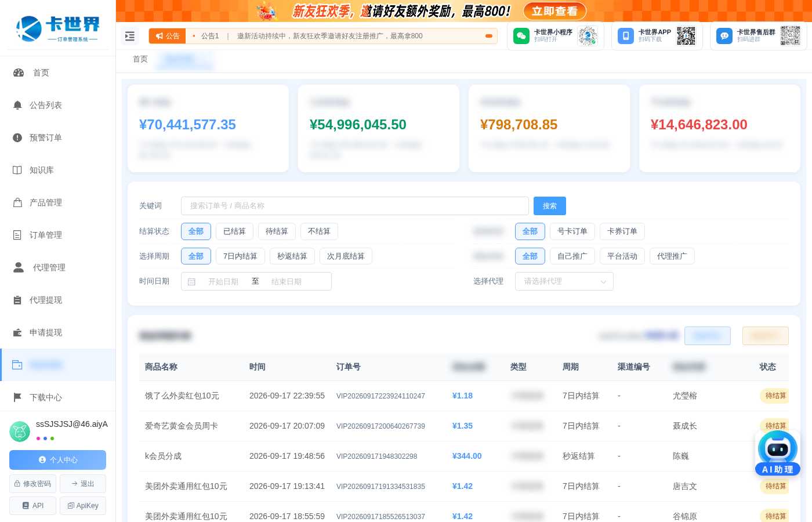Click the keyword search input field
Viewport: 812px width, 522px height.
[355, 206]
